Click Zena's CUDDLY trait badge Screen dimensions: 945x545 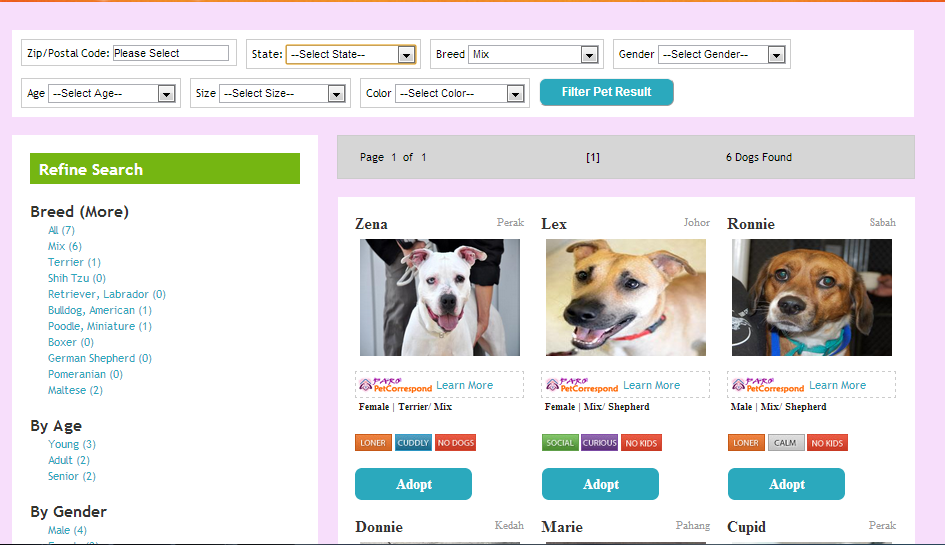click(413, 443)
